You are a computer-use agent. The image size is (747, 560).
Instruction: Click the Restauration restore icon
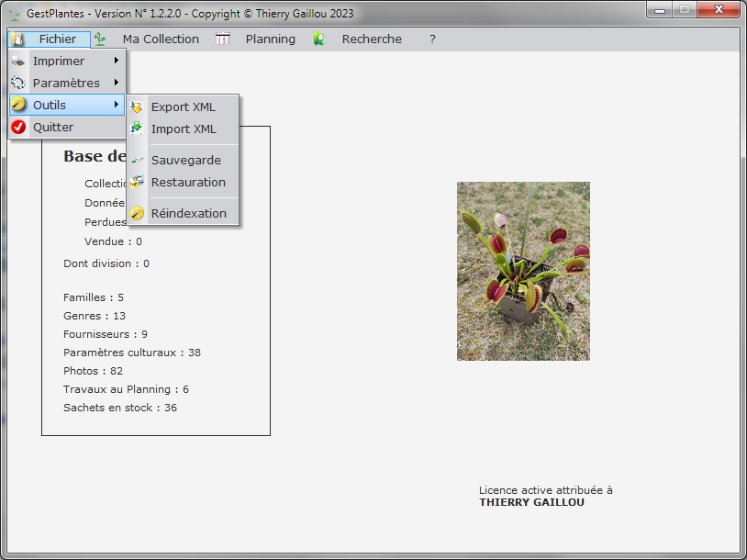coord(137,182)
